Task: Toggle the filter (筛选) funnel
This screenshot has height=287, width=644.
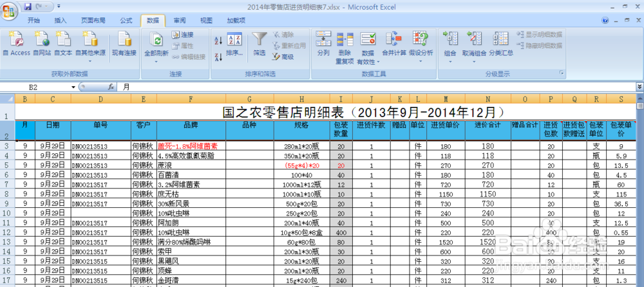Action: [x=259, y=44]
